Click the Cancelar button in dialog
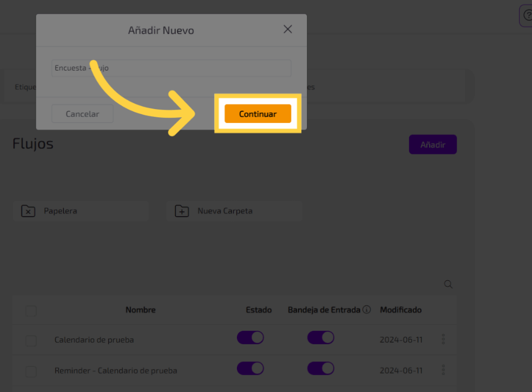 tap(82, 114)
